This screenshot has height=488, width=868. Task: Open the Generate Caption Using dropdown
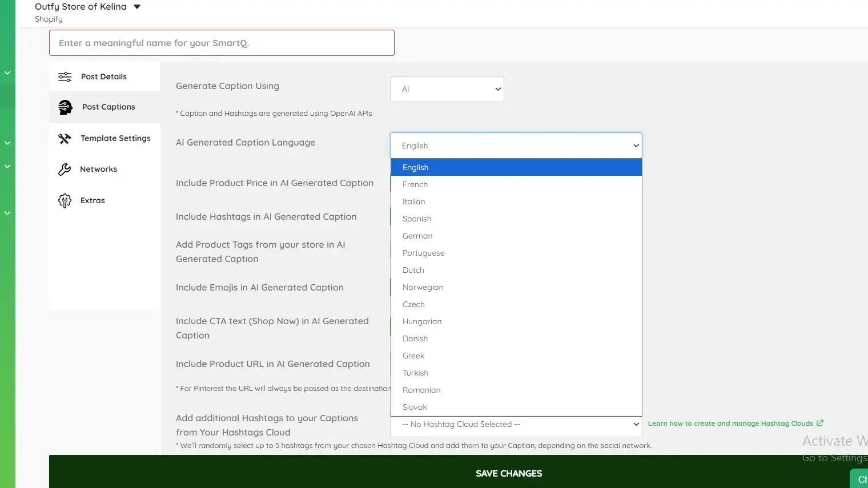pyautogui.click(x=447, y=89)
